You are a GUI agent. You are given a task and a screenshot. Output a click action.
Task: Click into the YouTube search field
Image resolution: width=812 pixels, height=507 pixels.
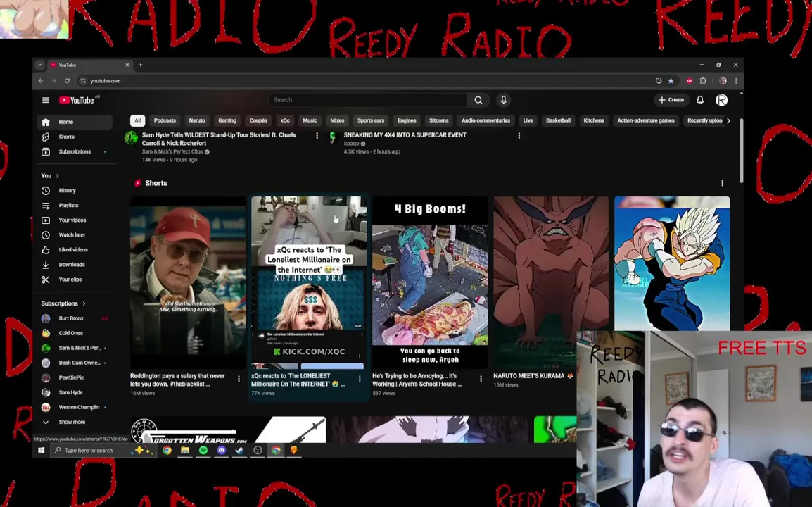tap(368, 100)
